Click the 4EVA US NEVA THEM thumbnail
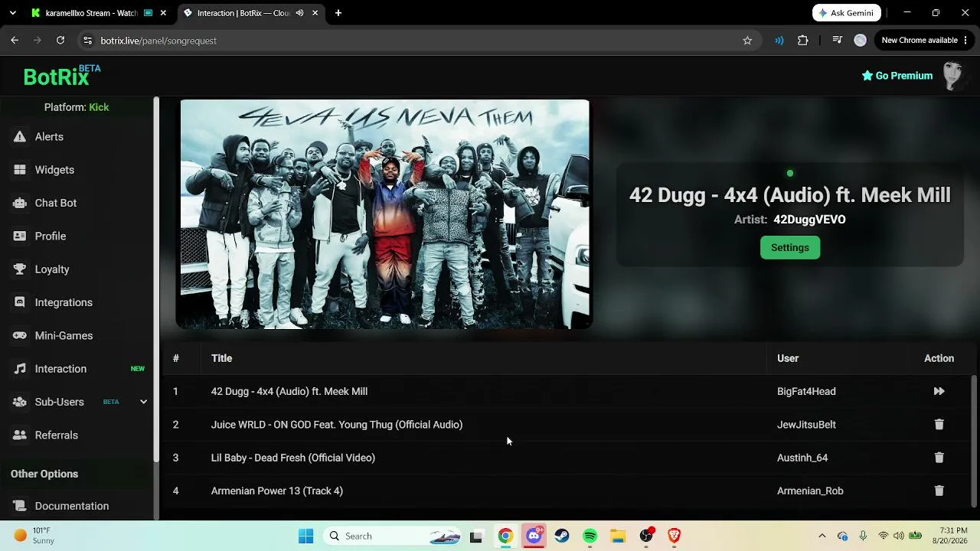Image resolution: width=980 pixels, height=551 pixels. point(384,214)
